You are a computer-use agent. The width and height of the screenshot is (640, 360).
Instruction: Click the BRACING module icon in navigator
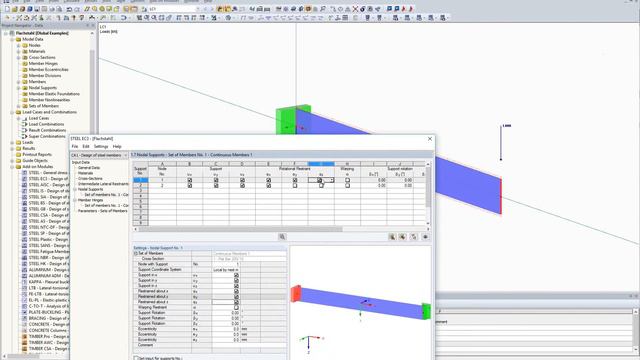click(x=24, y=318)
